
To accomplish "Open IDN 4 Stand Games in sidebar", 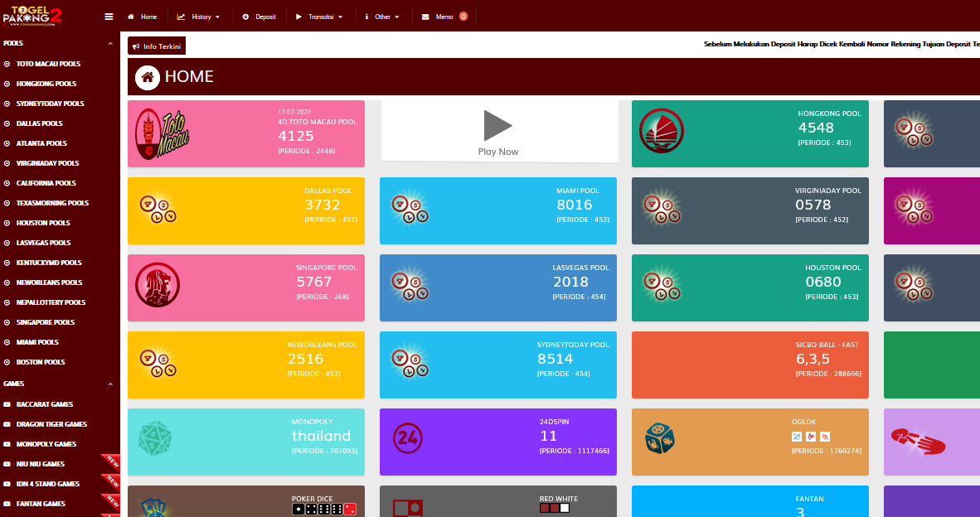I will 48,485.
